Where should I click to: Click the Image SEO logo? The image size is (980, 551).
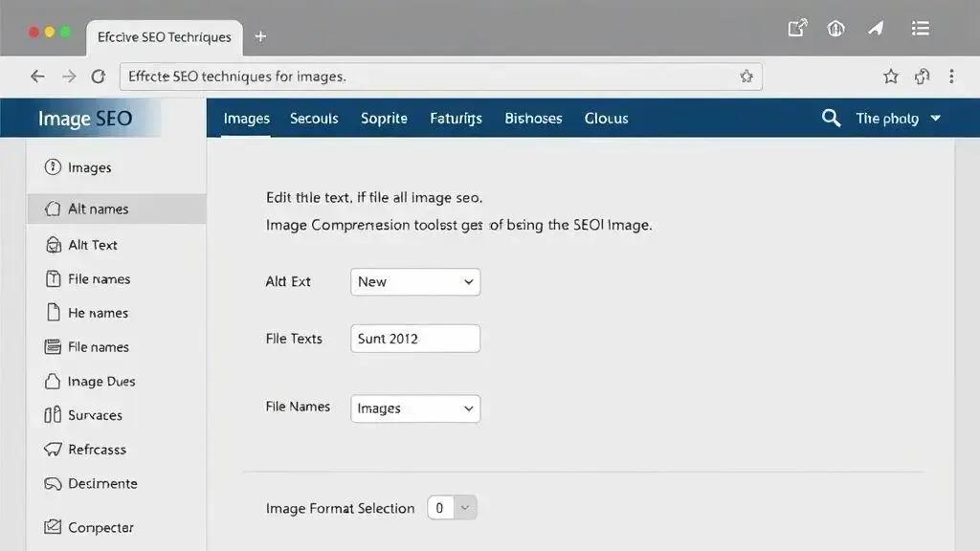83,118
